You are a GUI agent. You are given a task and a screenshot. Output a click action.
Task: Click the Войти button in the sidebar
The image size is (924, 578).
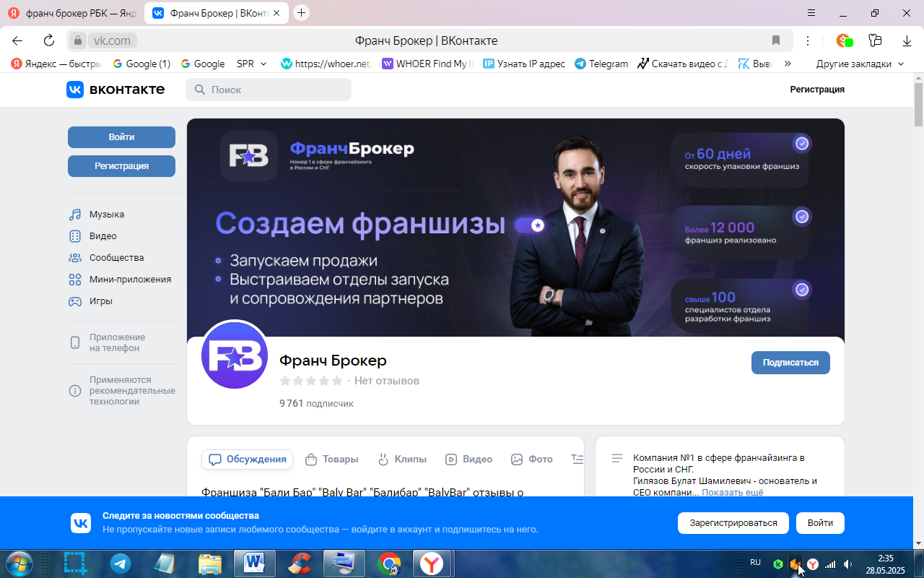[x=121, y=137]
